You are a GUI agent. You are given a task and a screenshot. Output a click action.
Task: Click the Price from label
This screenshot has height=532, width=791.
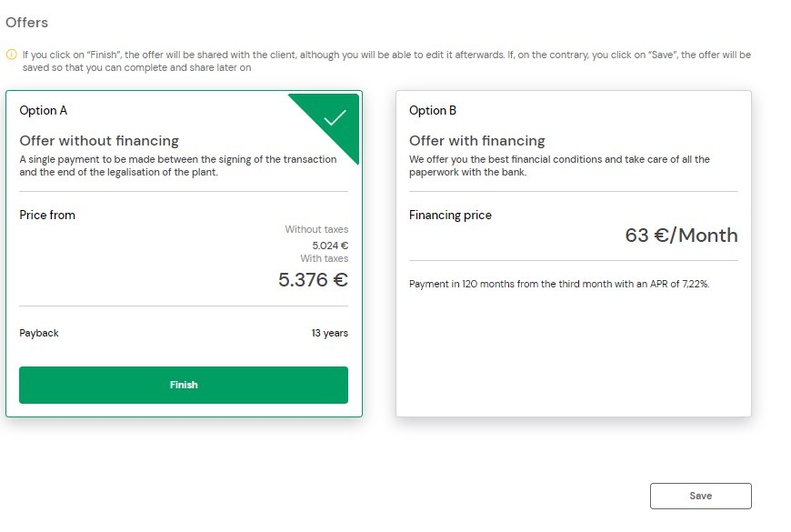47,215
